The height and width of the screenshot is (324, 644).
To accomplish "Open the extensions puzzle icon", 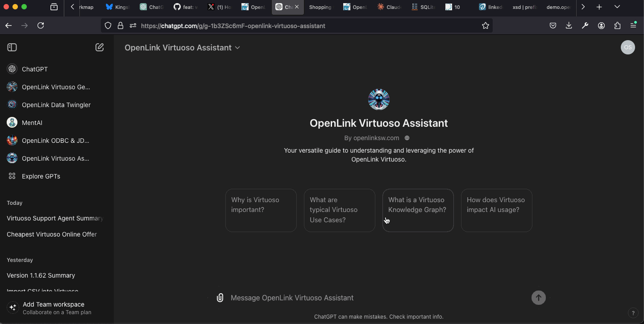I will click(617, 26).
